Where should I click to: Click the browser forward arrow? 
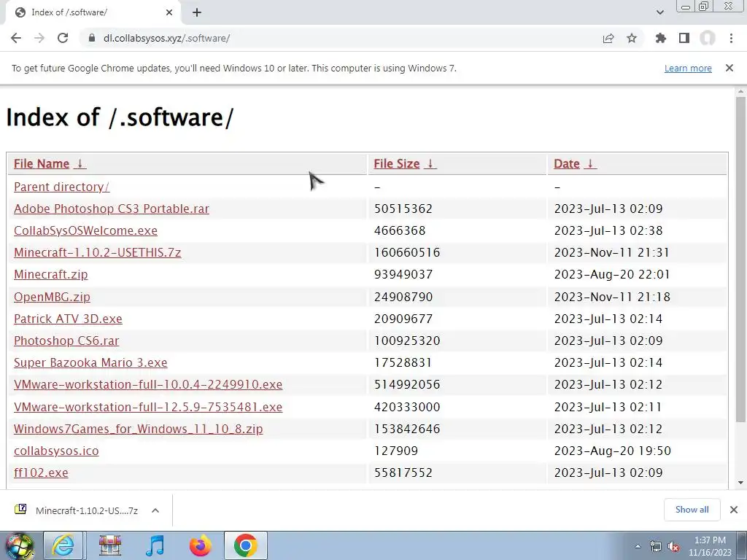tap(39, 38)
